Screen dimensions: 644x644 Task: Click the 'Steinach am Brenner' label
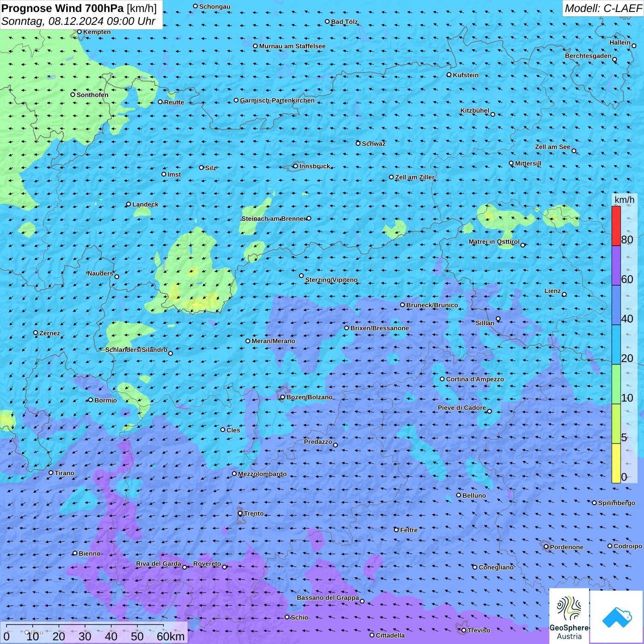click(x=274, y=218)
